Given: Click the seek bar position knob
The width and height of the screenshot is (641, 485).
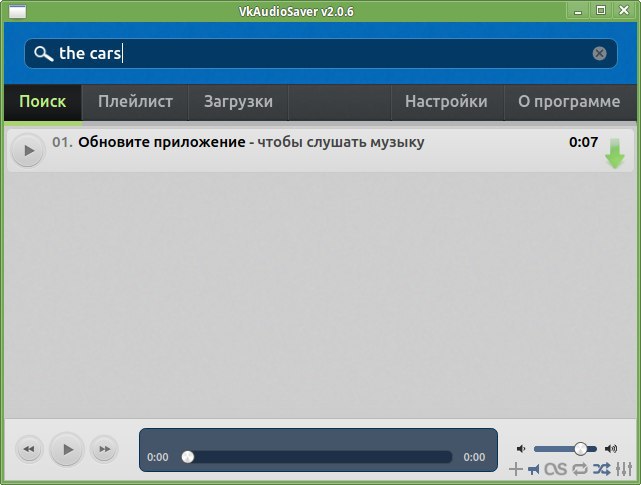Looking at the screenshot, I should [188, 457].
